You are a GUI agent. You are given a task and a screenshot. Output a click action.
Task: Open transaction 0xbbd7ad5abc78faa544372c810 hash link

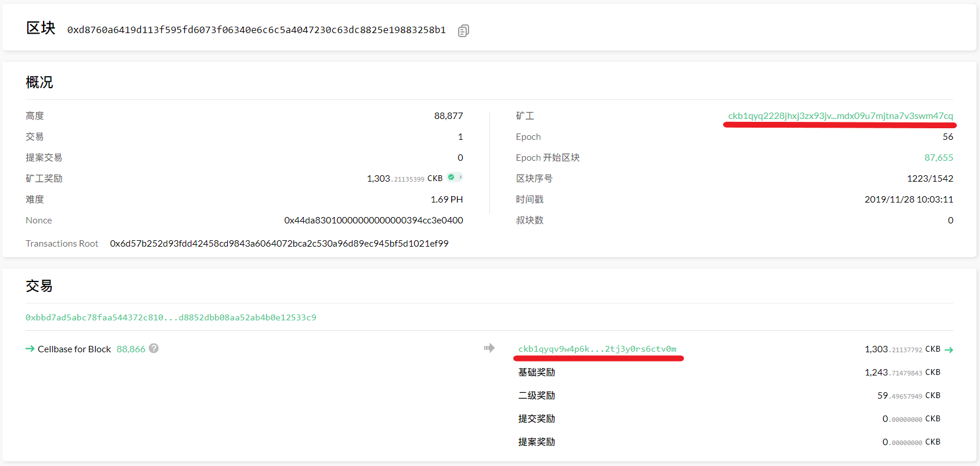click(170, 317)
